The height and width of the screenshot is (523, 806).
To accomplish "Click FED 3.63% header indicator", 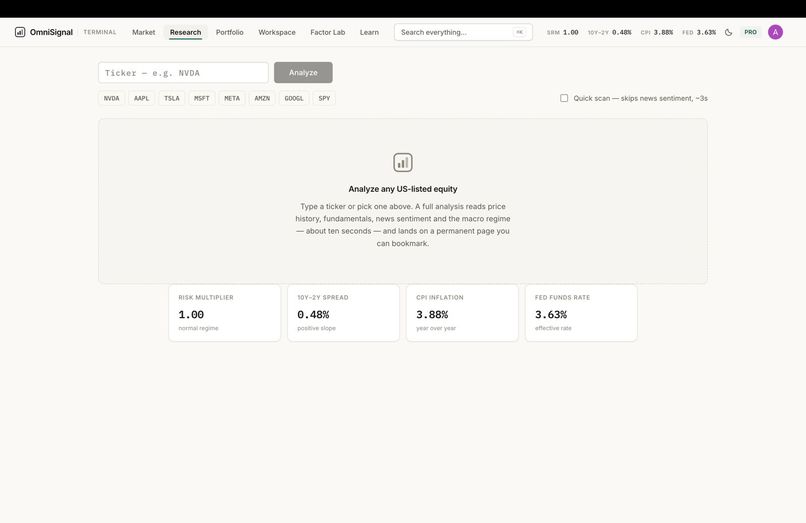I will point(699,32).
